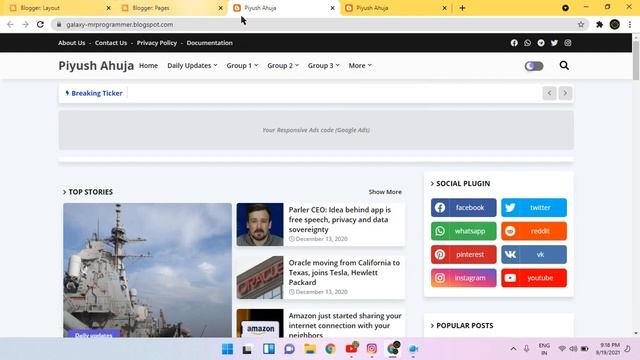Open the warship featured story image
Viewport: 640px width, 360px height.
point(147,270)
